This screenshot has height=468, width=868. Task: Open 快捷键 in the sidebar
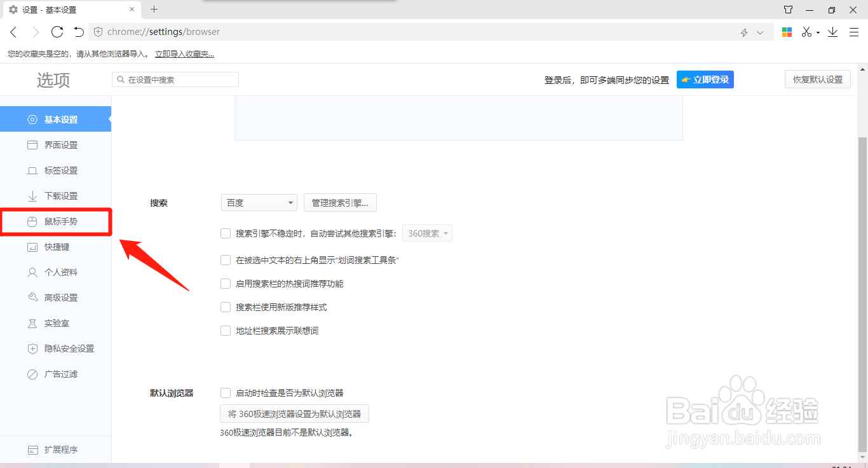55,247
